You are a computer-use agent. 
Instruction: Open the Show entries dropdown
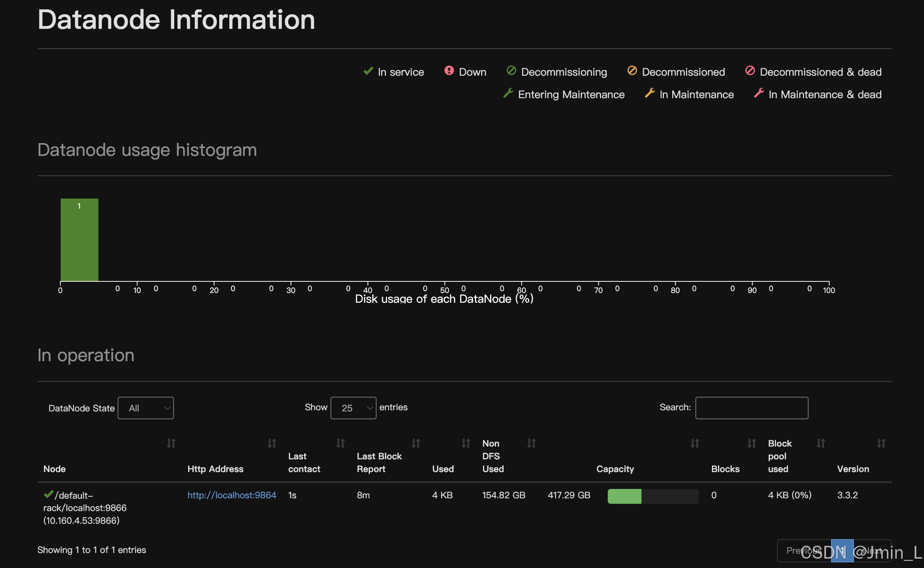click(x=353, y=408)
